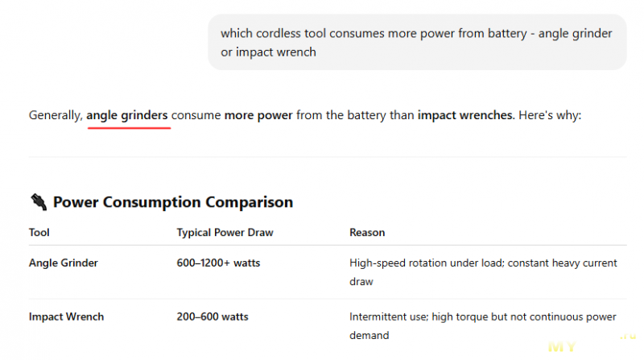Click the horizontal divider below the answer
The width and height of the screenshot is (644, 360).
(x=328, y=156)
